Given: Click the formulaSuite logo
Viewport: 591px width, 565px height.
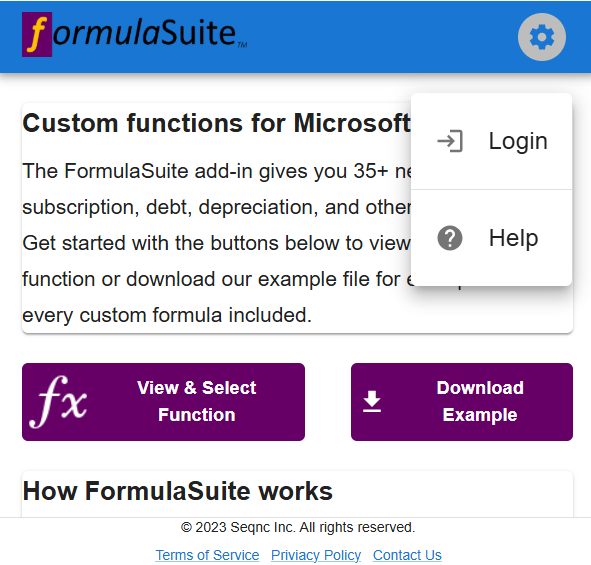Looking at the screenshot, I should [x=135, y=34].
